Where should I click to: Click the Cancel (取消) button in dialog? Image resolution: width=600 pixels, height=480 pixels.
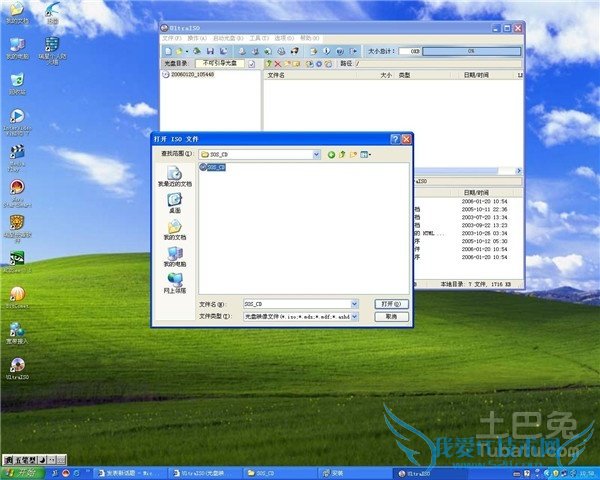pyautogui.click(x=391, y=317)
